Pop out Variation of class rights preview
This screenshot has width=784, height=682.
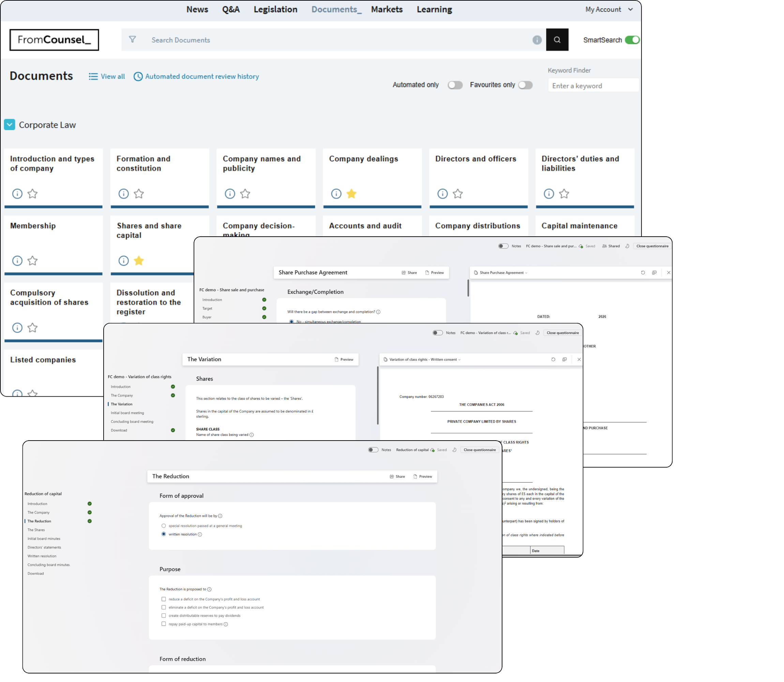564,359
